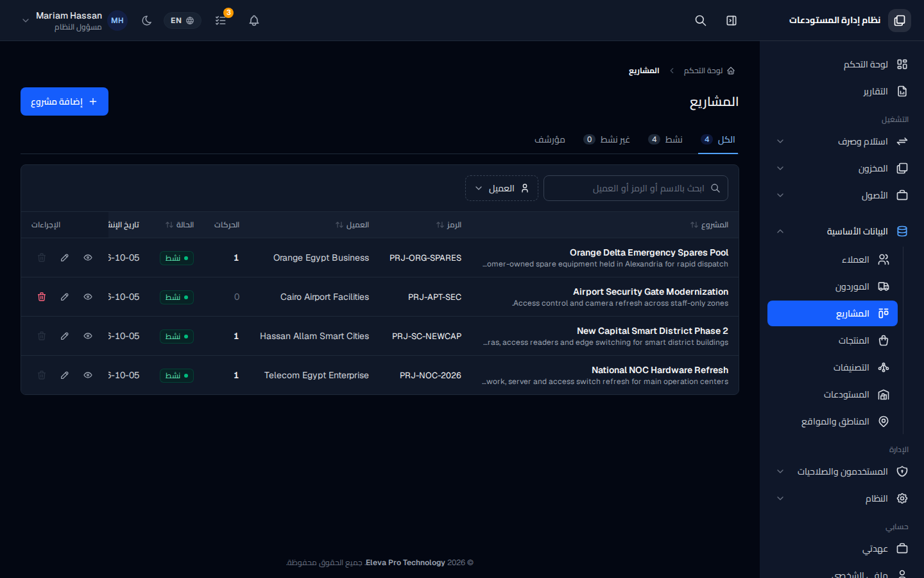Click لوحة التحكم breadcrumb link
The width and height of the screenshot is (924, 578).
[709, 71]
